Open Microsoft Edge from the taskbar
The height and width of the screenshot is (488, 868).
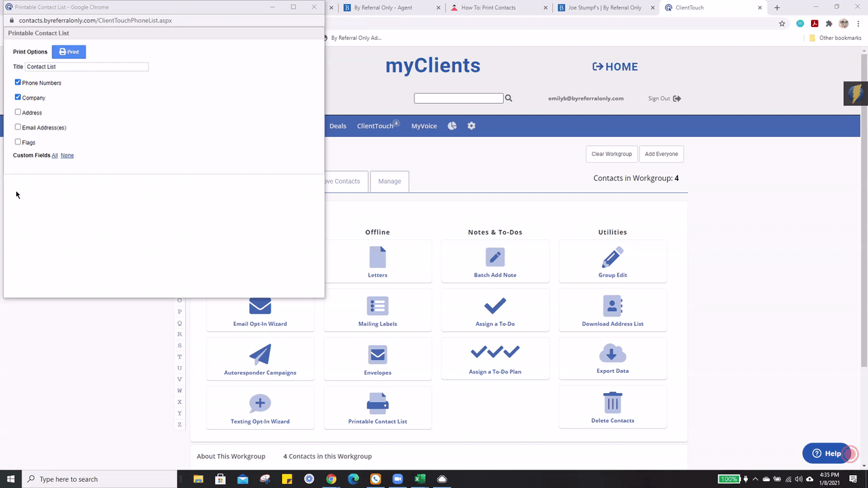click(353, 479)
